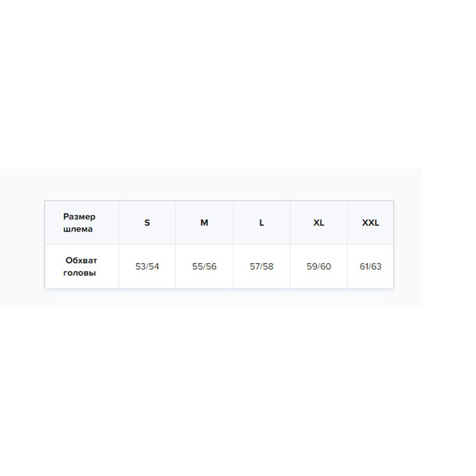Click the 53/54 measurement cell

coord(147,267)
